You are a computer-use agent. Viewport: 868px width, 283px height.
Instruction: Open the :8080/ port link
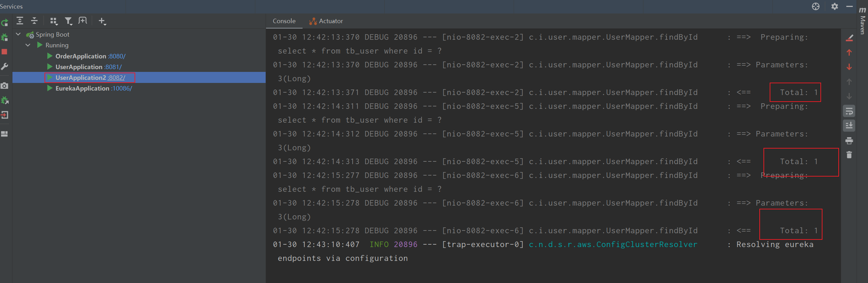tap(117, 56)
